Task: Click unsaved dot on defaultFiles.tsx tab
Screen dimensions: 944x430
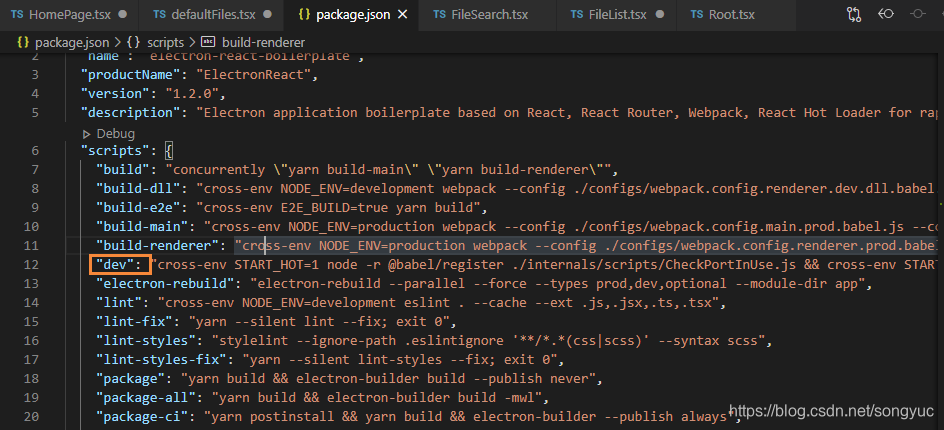Action: [x=267, y=14]
